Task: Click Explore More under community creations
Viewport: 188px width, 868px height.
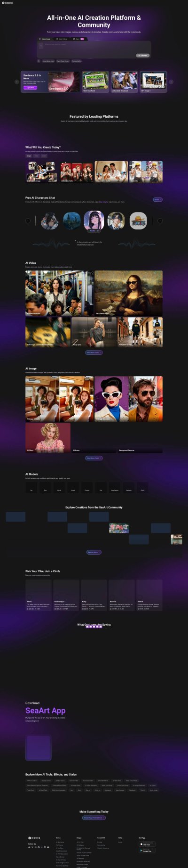Action: [94, 552]
